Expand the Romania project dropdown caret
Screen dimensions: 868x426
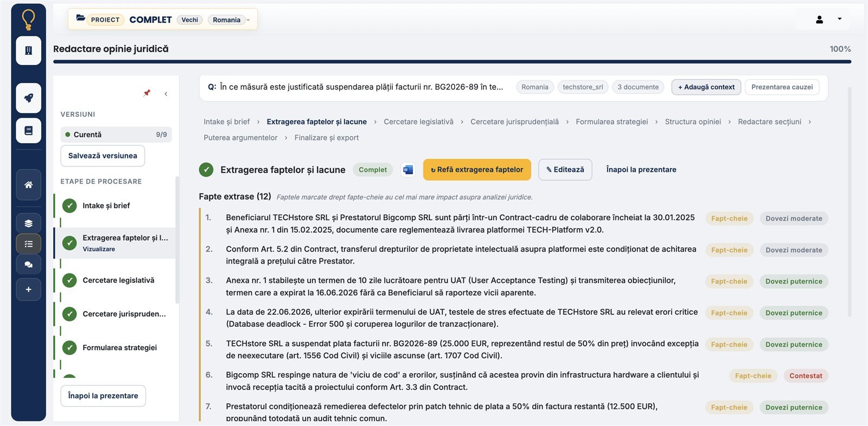coord(248,20)
